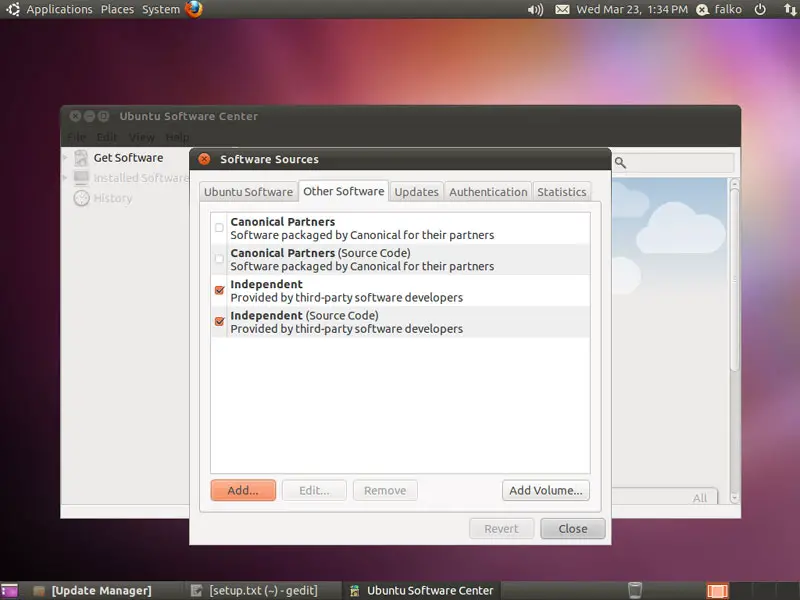Click the Remove button

click(x=385, y=490)
